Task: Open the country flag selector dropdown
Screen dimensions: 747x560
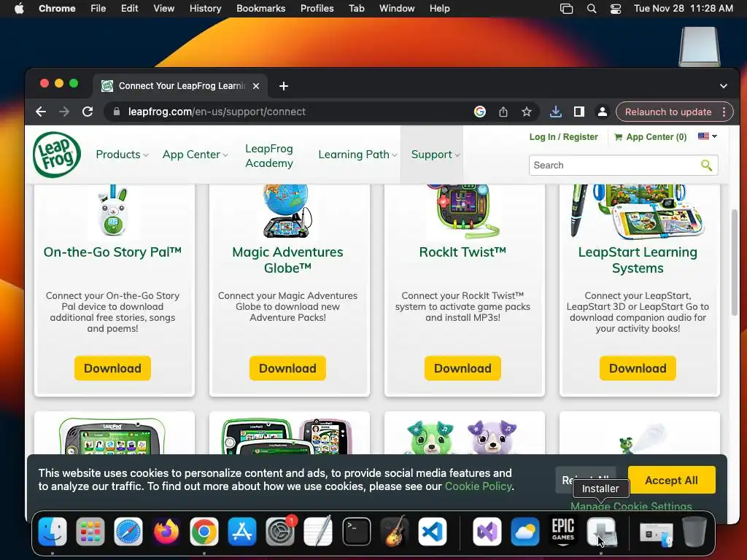Action: click(708, 136)
